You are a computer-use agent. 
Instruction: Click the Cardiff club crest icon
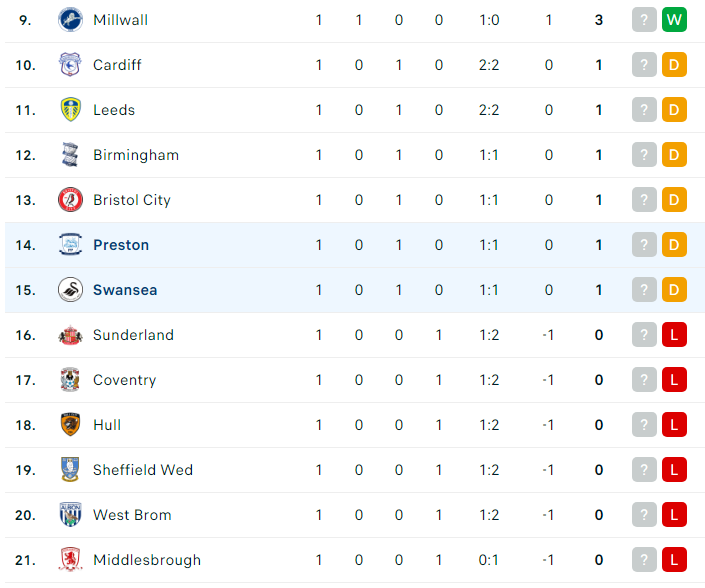(x=70, y=65)
